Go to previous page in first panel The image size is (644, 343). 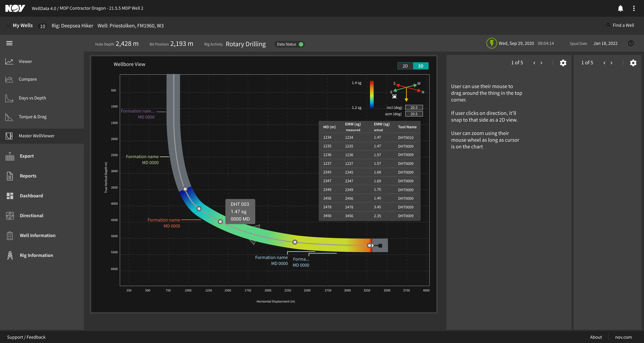pyautogui.click(x=534, y=63)
